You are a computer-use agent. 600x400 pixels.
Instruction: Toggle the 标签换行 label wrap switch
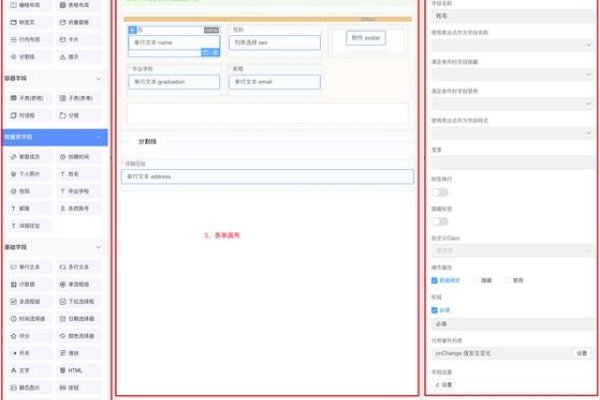click(440, 192)
